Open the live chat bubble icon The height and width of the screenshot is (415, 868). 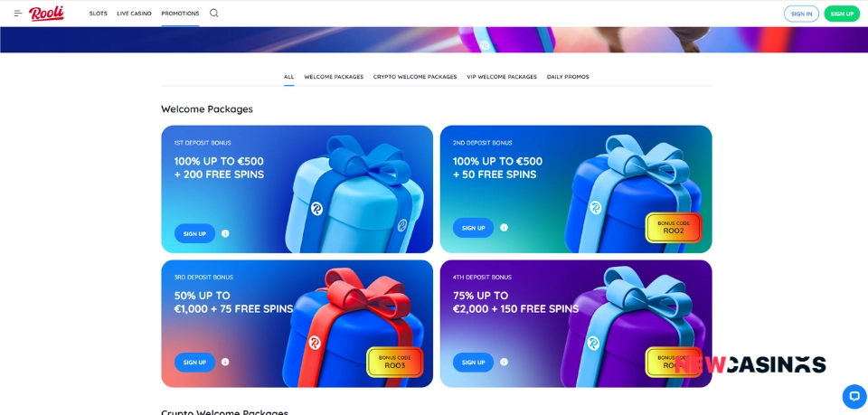pyautogui.click(x=854, y=396)
